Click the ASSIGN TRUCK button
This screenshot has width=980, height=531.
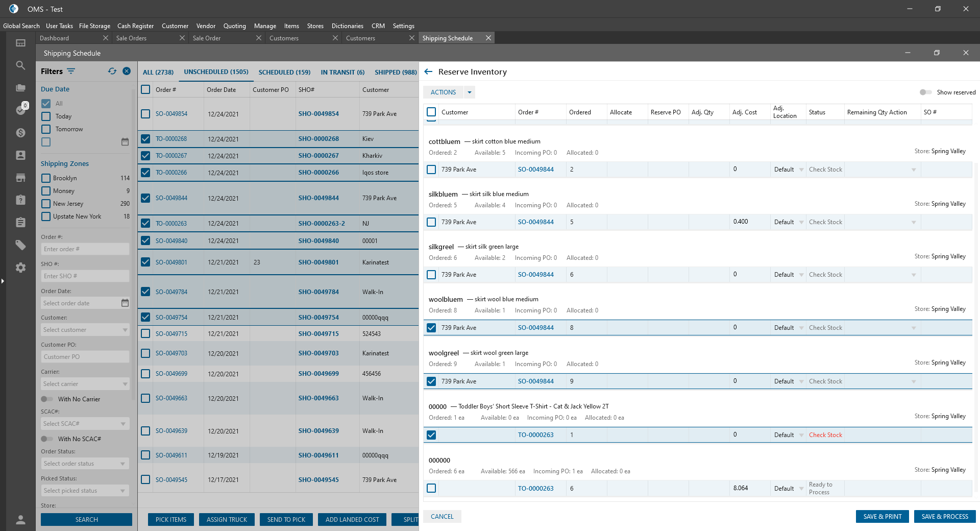(227, 520)
